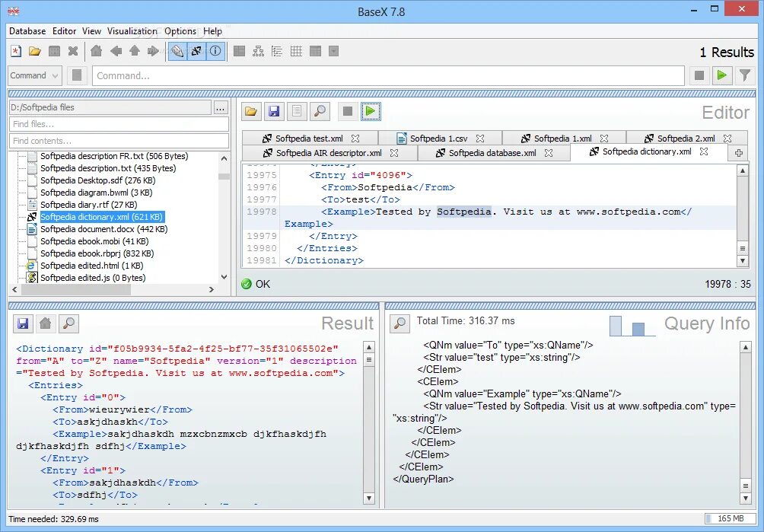Click the Info icon in the main toolbar

(215, 51)
